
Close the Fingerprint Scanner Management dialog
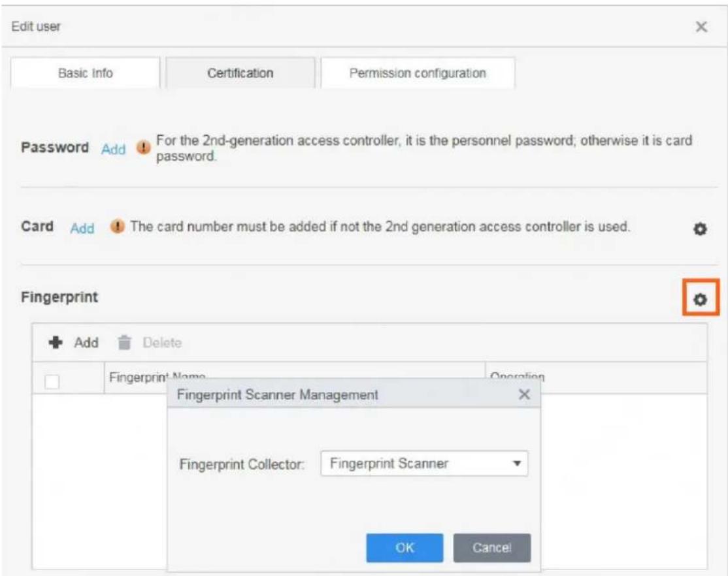click(524, 394)
